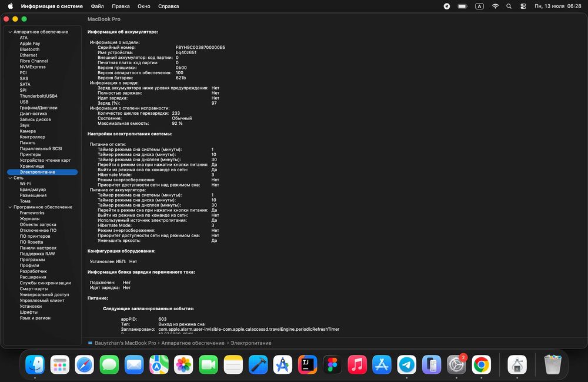Image resolution: width=588 pixels, height=382 pixels.
Task: Select 'Frameworks' in the sidebar
Action: coord(32,212)
